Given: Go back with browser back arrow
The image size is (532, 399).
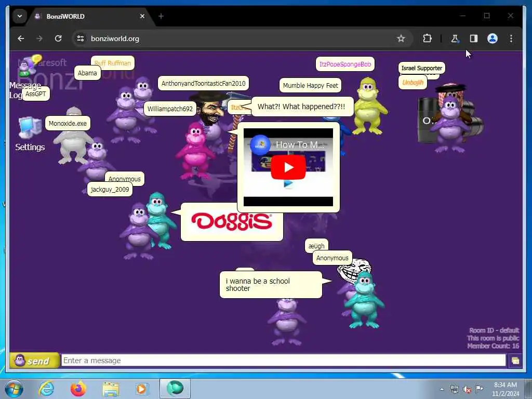Looking at the screenshot, I should pyautogui.click(x=21, y=38).
